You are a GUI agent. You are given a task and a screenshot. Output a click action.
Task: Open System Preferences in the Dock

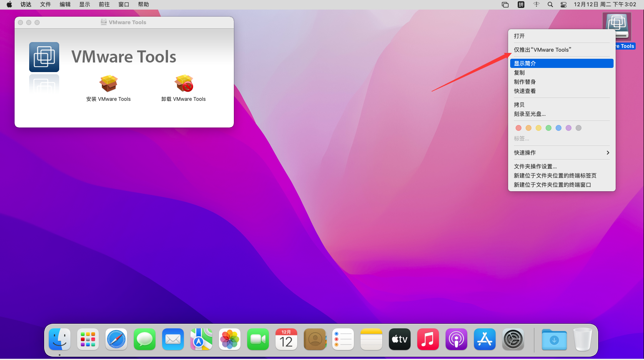pos(513,340)
